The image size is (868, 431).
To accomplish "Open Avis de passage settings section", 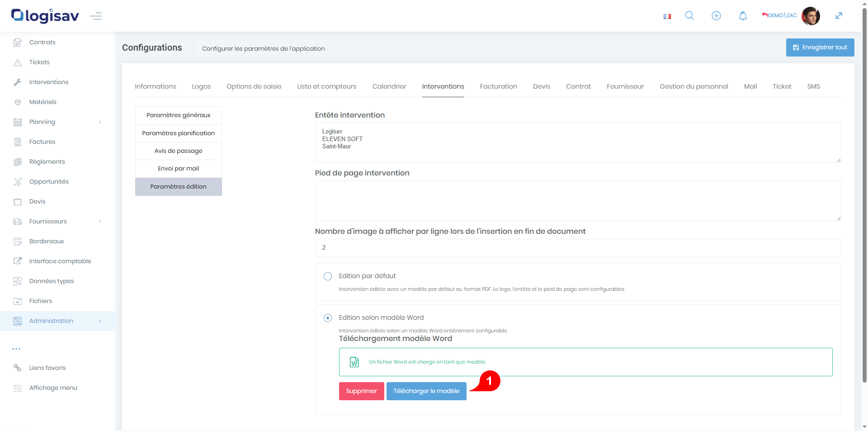I will [x=178, y=151].
